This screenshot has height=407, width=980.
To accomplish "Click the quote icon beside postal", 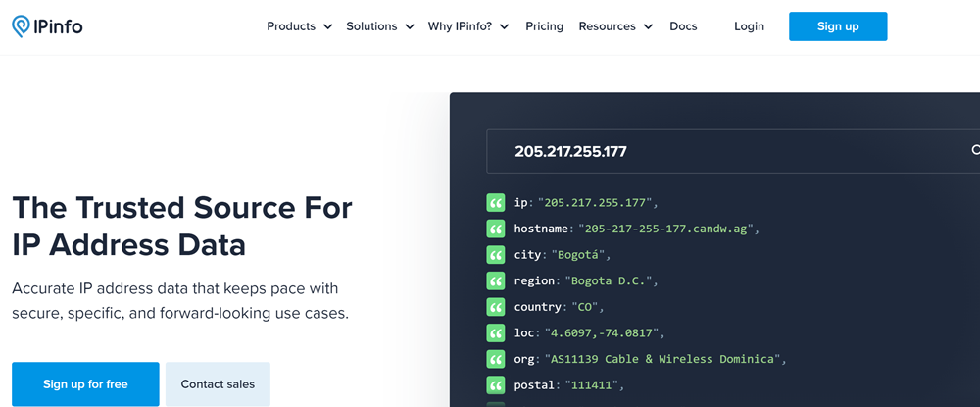I will [496, 385].
